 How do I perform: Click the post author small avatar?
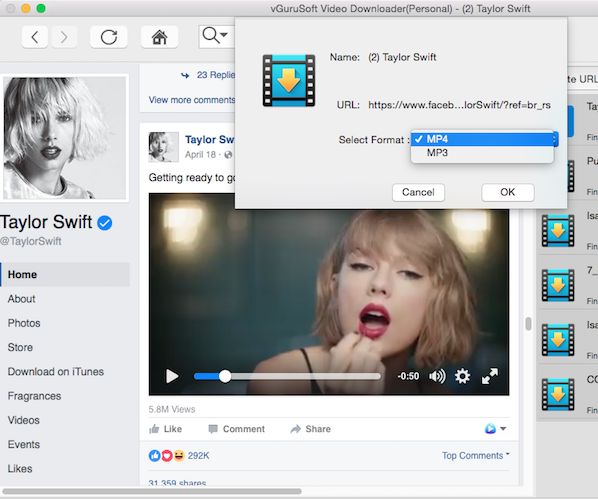point(164,147)
